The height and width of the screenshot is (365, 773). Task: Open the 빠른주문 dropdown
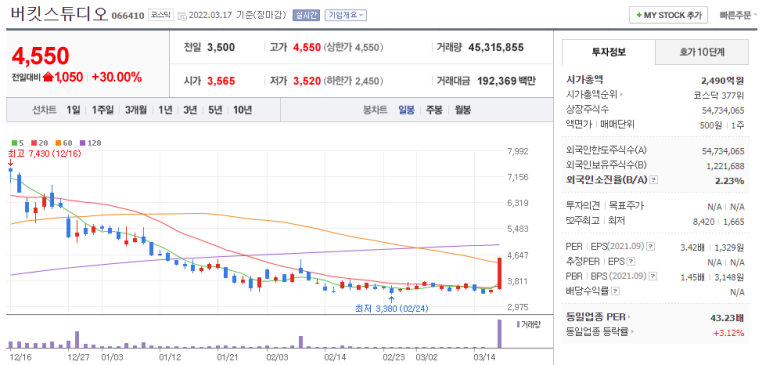pyautogui.click(x=738, y=15)
